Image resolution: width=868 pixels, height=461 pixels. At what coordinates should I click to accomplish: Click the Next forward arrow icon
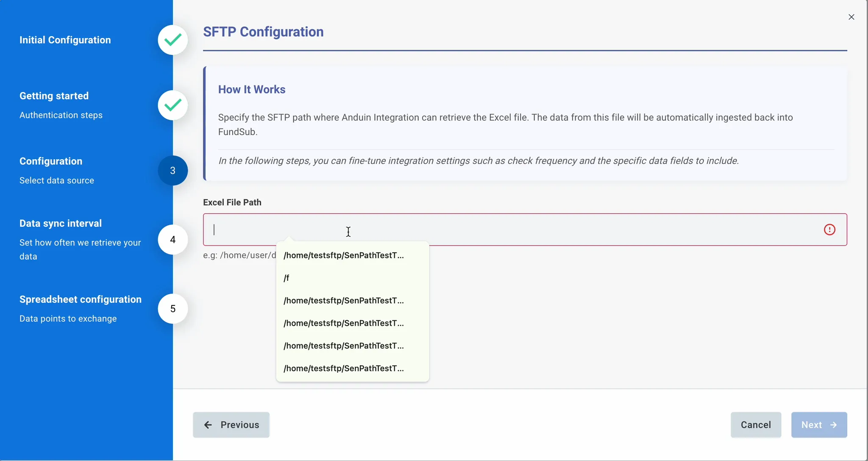click(834, 425)
